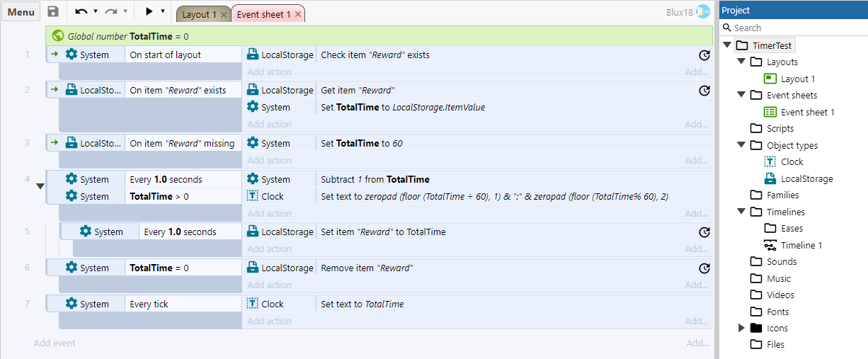
Task: Click Add event at sheet bottom
Action: point(55,343)
